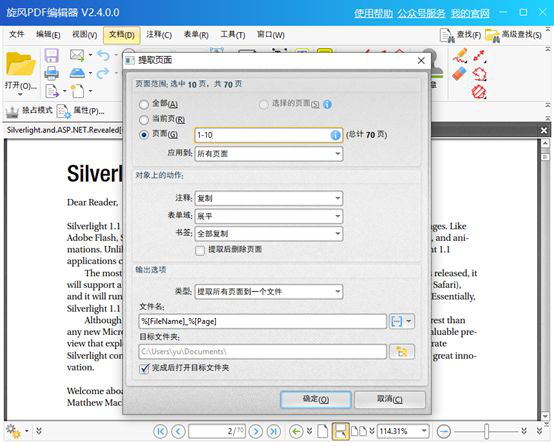Click the %[FileName]_%[Page] filename field
The image size is (554, 446).
coord(263,321)
